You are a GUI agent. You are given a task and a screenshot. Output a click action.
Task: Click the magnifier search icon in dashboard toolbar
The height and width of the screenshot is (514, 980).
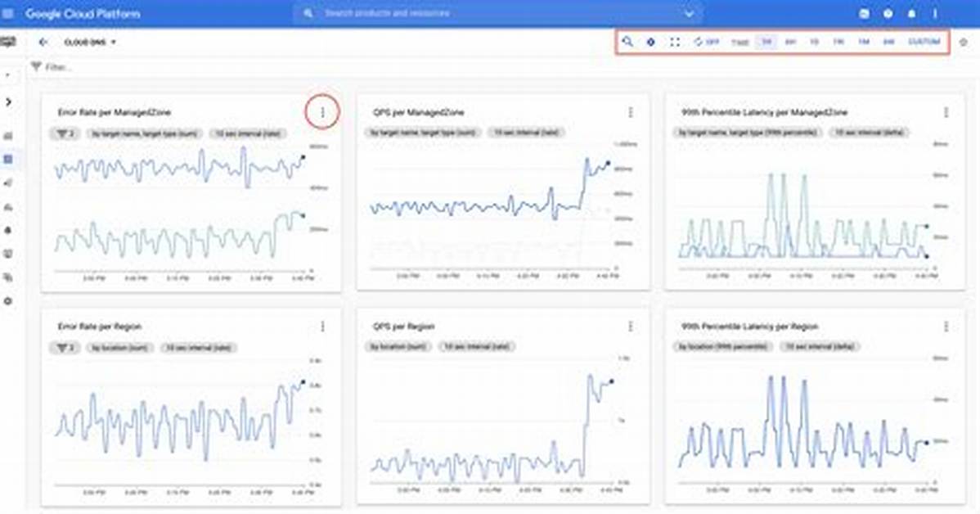[627, 42]
